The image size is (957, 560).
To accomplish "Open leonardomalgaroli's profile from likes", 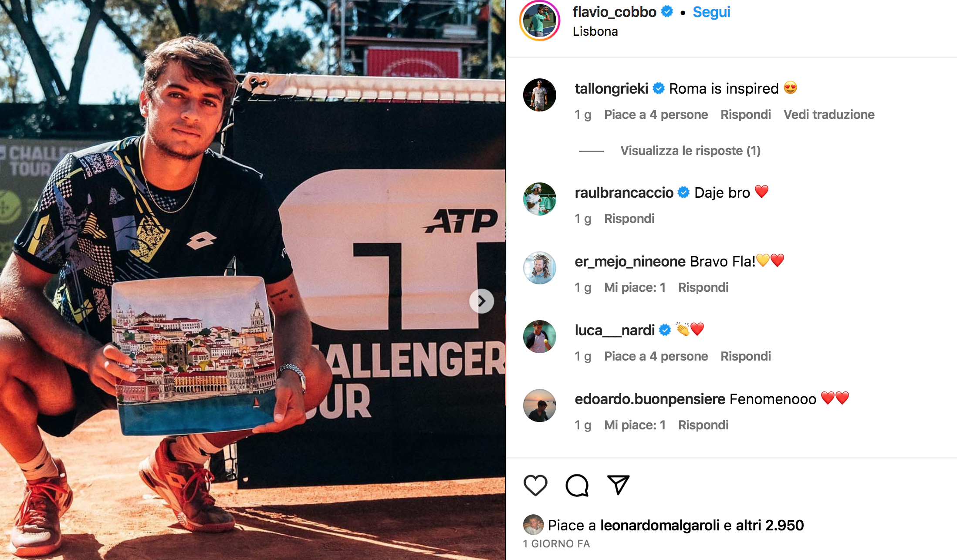I will click(x=660, y=525).
